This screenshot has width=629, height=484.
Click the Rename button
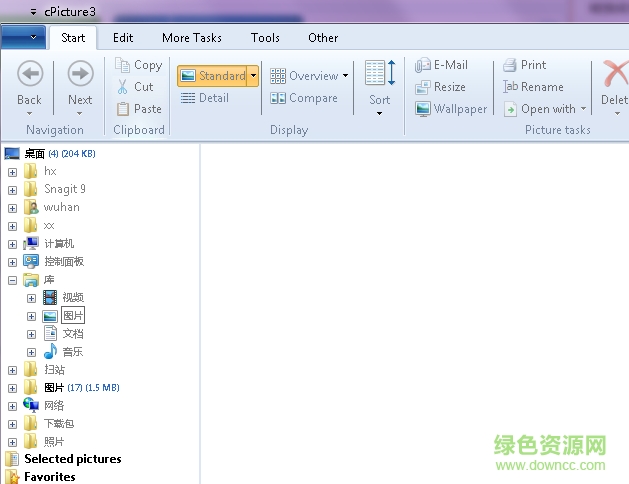533,87
